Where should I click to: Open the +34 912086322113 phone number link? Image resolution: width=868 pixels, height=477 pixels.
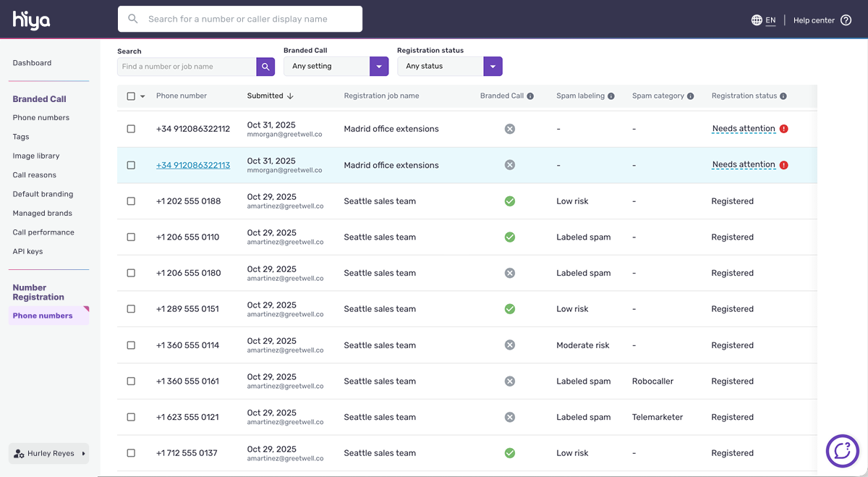pyautogui.click(x=193, y=165)
